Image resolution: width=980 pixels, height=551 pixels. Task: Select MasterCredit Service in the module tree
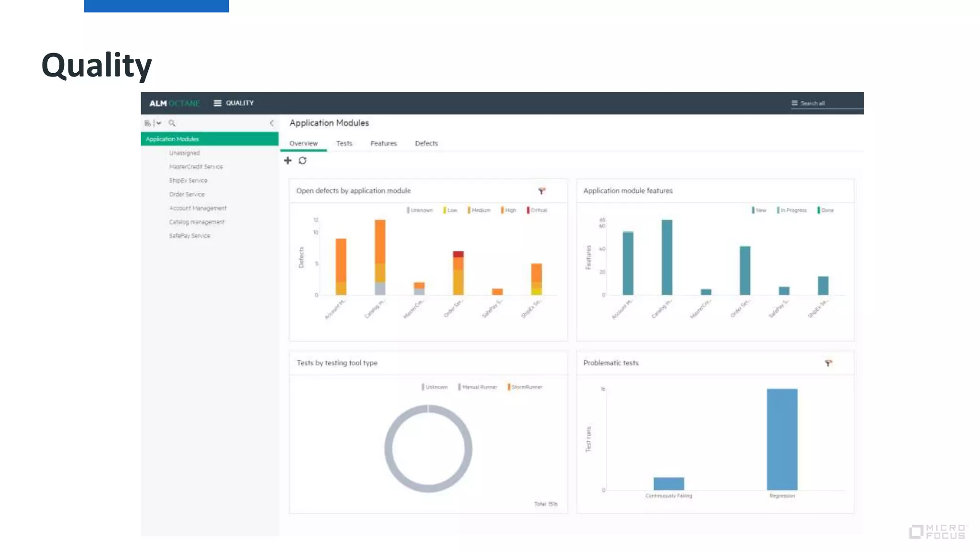coord(196,167)
